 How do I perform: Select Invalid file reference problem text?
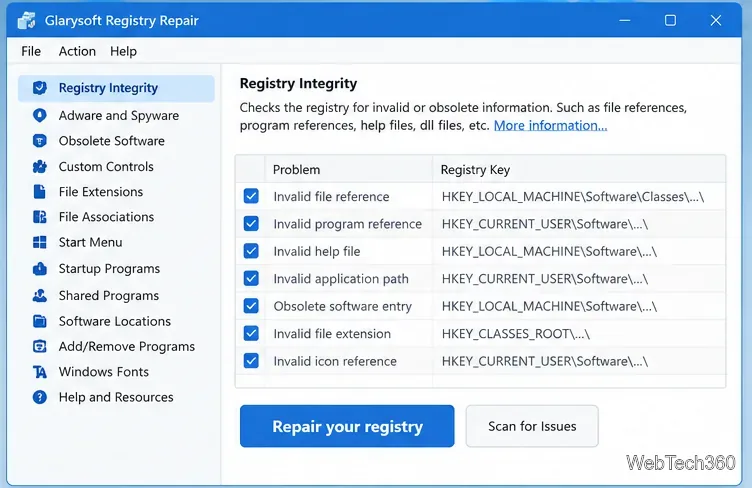pyautogui.click(x=331, y=197)
